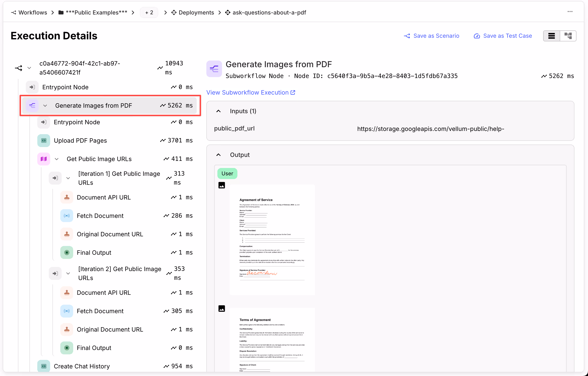
Task: Click the Node ID text in header
Action: pyautogui.click(x=376, y=76)
